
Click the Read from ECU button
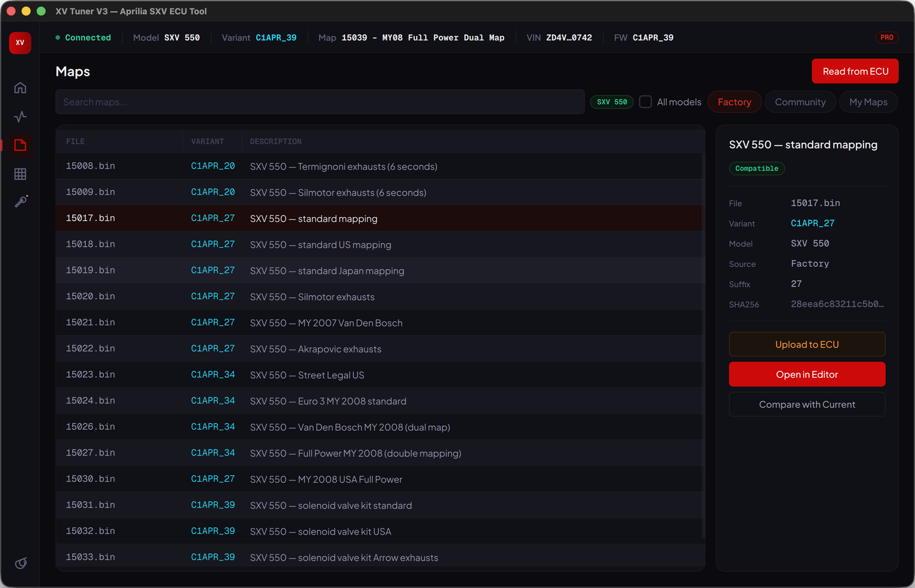pyautogui.click(x=855, y=71)
